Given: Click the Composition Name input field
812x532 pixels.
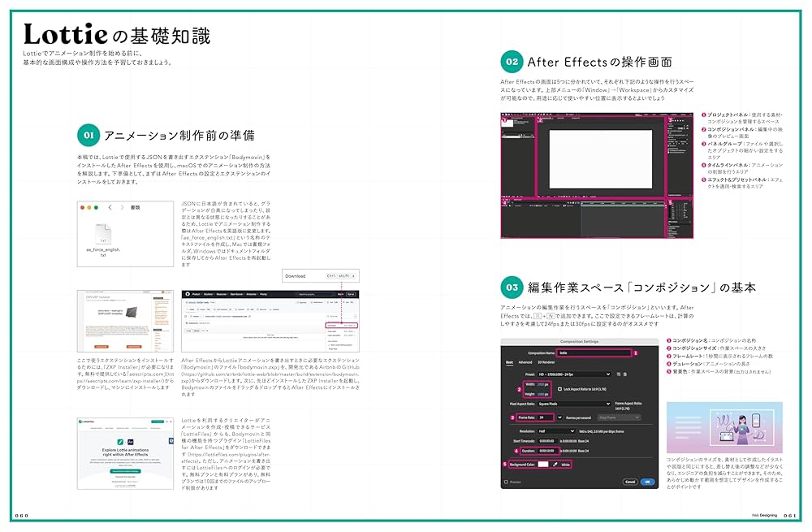Looking at the screenshot, I should [x=594, y=353].
